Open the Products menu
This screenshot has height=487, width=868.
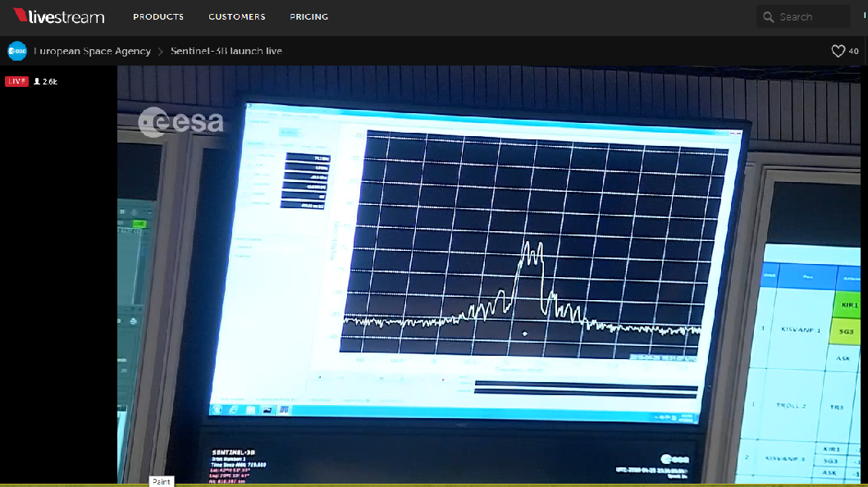158,17
